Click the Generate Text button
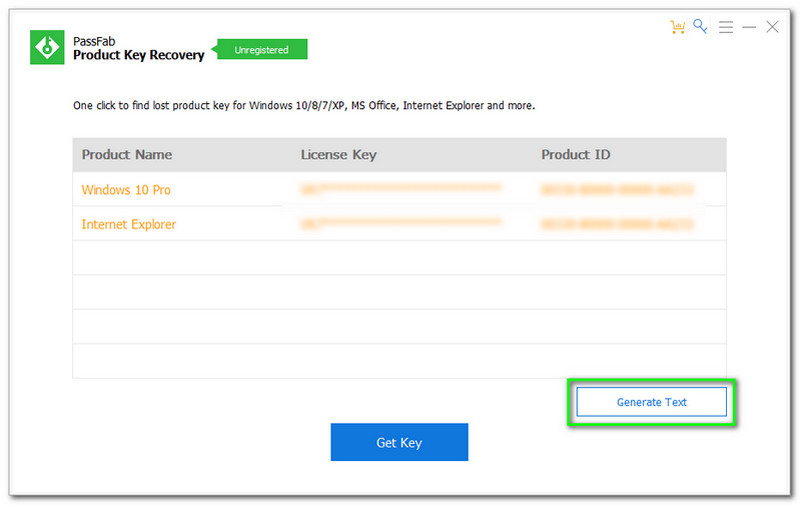Viewport: 800px width, 505px height. [x=652, y=402]
